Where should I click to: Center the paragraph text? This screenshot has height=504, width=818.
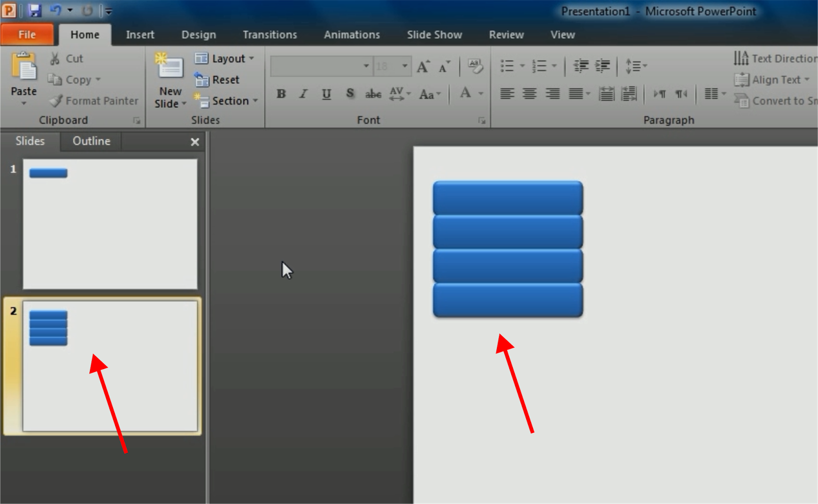pos(530,94)
